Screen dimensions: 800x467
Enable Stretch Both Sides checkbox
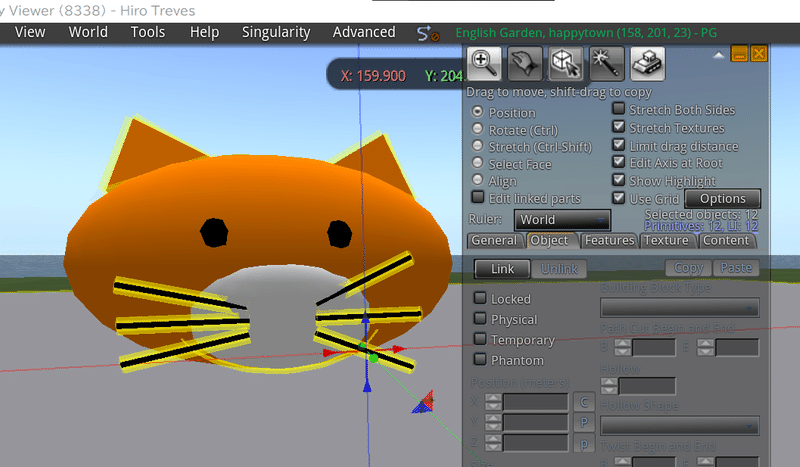(x=618, y=109)
